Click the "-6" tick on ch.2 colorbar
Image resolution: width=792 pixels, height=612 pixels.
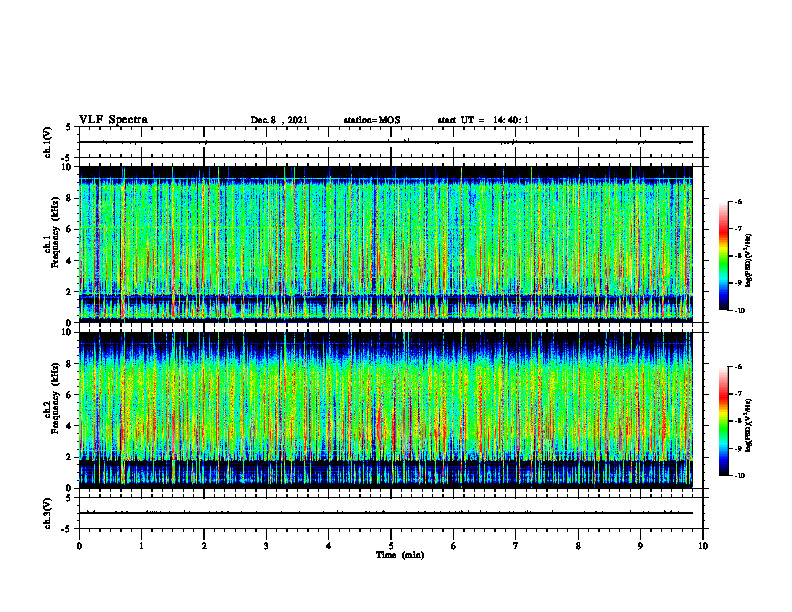click(738, 367)
